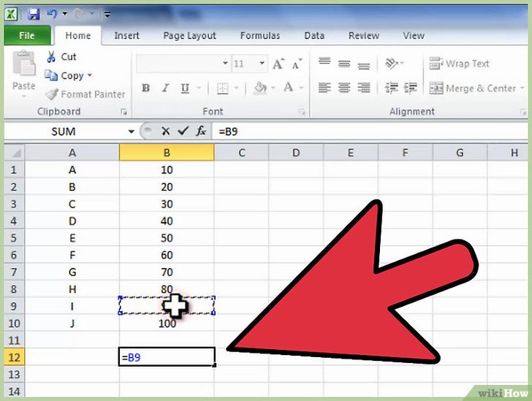This screenshot has width=532, height=401.
Task: Click the Top Align icon
Action: 324,62
